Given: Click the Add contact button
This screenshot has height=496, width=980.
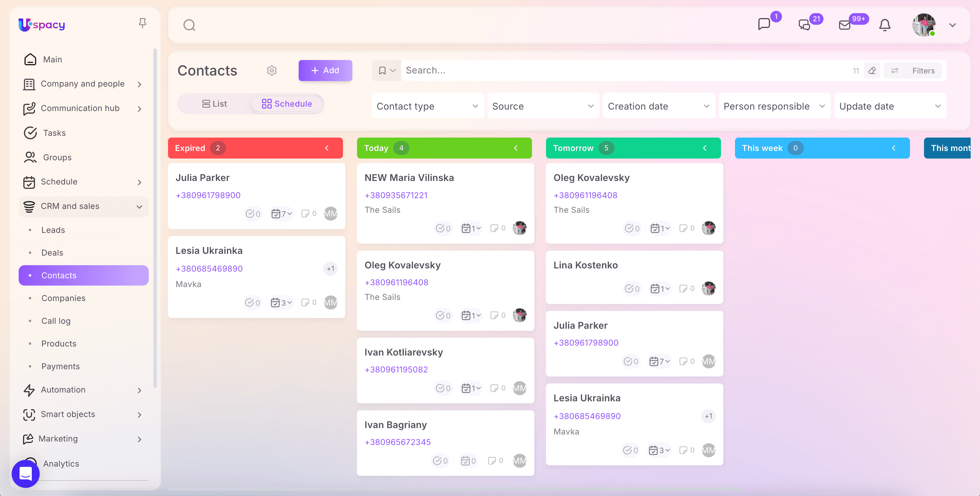Looking at the screenshot, I should click(x=325, y=70).
